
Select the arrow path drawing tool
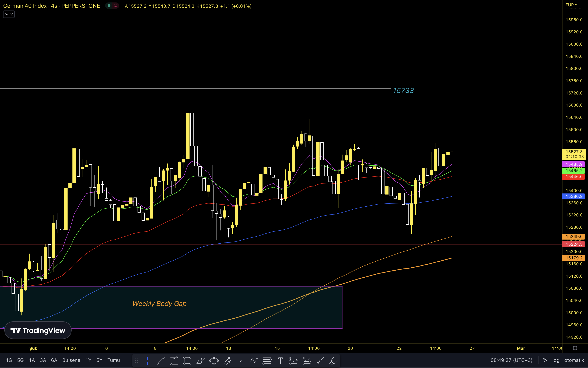pos(254,360)
